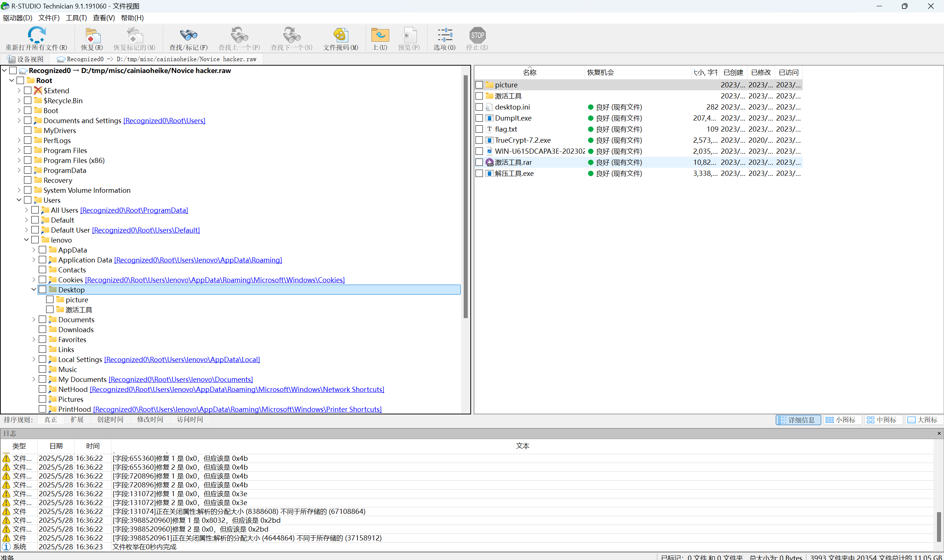
Task: Follow the Documents and Settings Users link
Action: [x=164, y=121]
